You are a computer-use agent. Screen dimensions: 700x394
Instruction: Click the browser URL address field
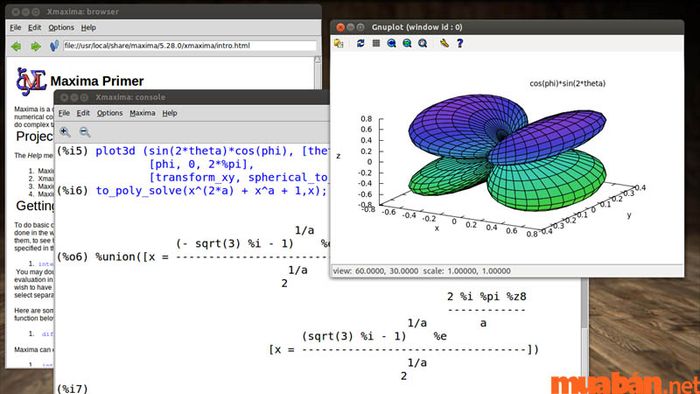[x=190, y=46]
